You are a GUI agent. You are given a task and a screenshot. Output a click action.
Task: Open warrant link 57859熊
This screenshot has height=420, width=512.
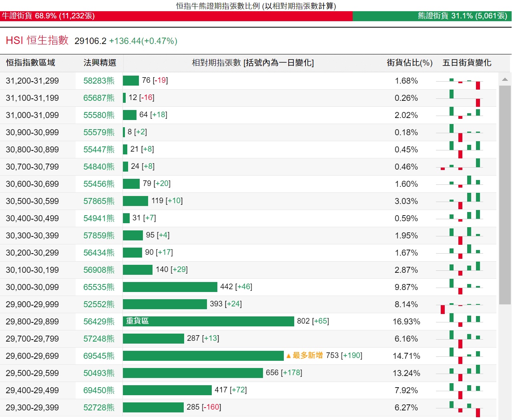[x=99, y=236]
